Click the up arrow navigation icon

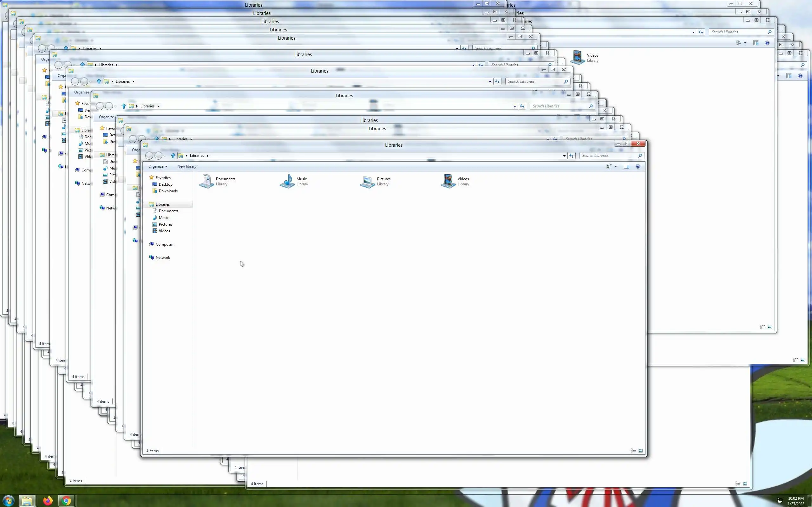173,156
